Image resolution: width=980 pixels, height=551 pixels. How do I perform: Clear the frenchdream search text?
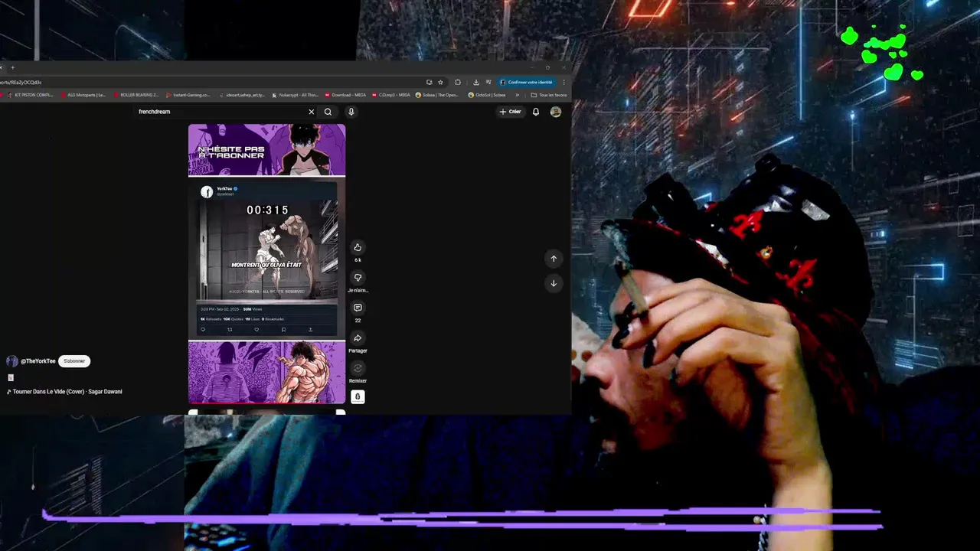(x=312, y=112)
